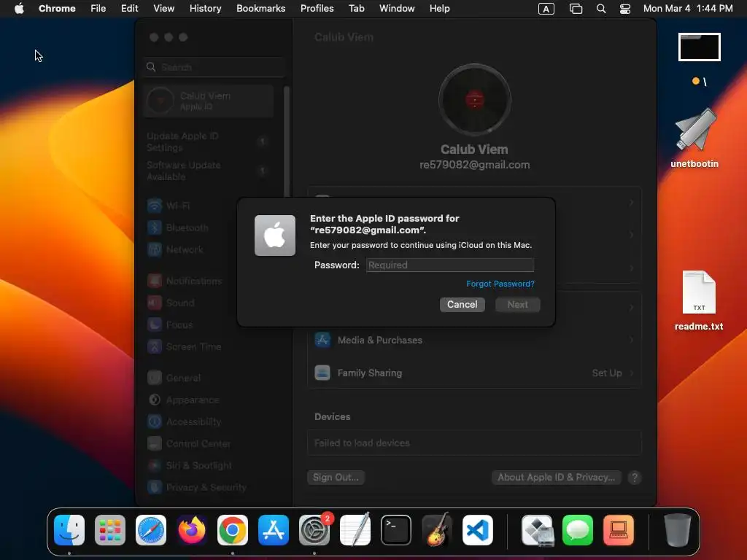This screenshot has height=560, width=747.
Task: Open the Window menu
Action: (x=397, y=8)
